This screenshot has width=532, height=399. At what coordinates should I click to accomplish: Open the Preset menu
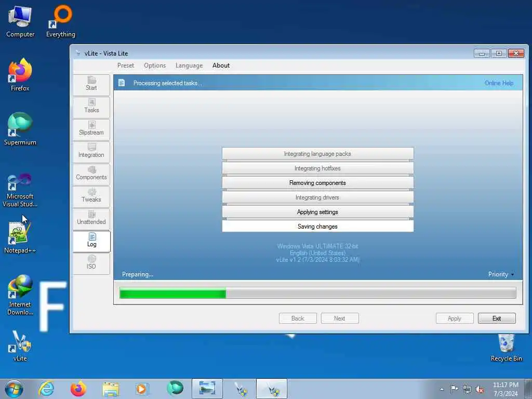[x=126, y=65]
